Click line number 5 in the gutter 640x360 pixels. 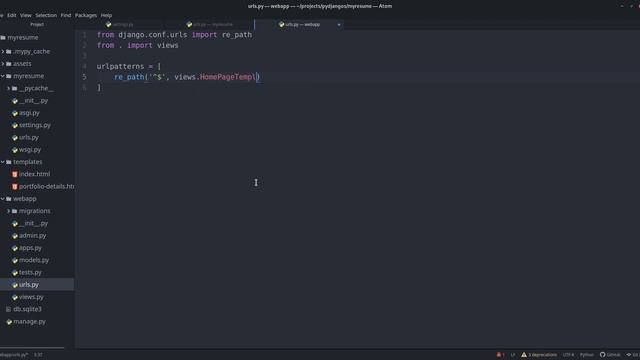[84, 77]
